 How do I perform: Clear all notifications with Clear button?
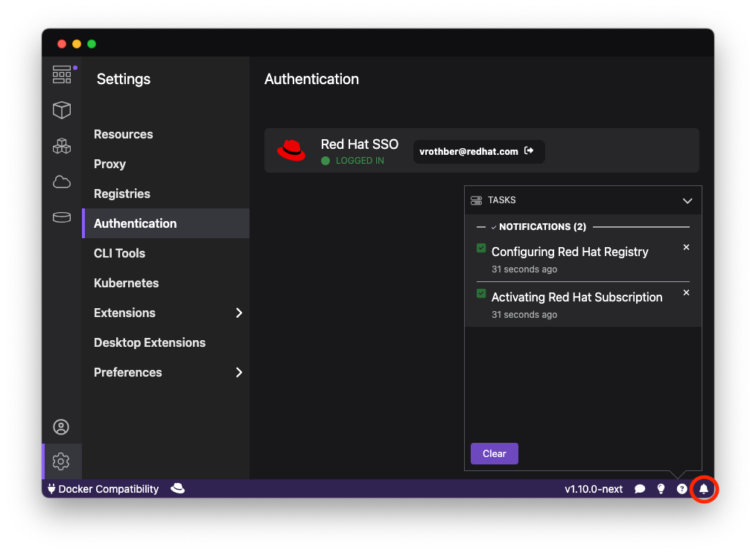495,454
